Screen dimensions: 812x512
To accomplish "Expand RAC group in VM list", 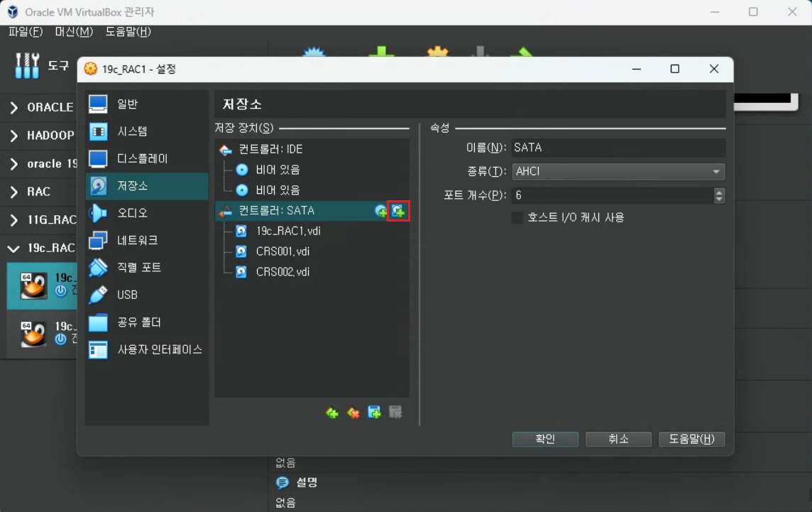I will pos(14,192).
